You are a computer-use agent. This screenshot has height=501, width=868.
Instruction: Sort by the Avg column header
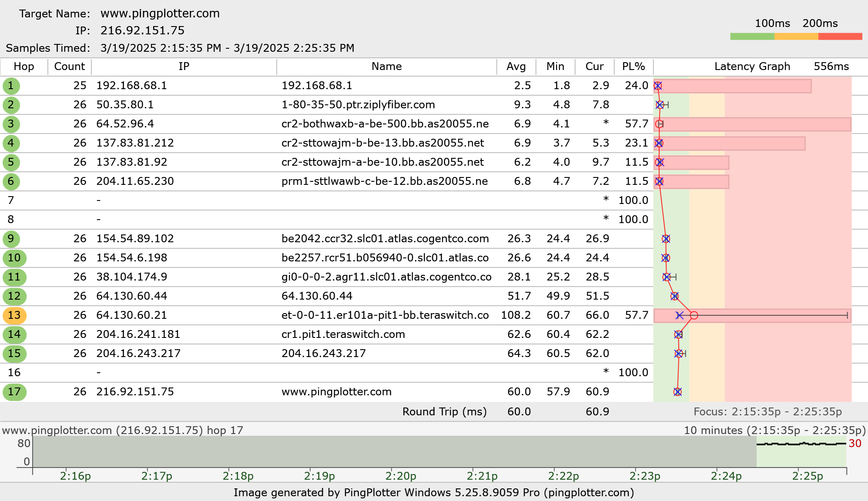(x=516, y=67)
